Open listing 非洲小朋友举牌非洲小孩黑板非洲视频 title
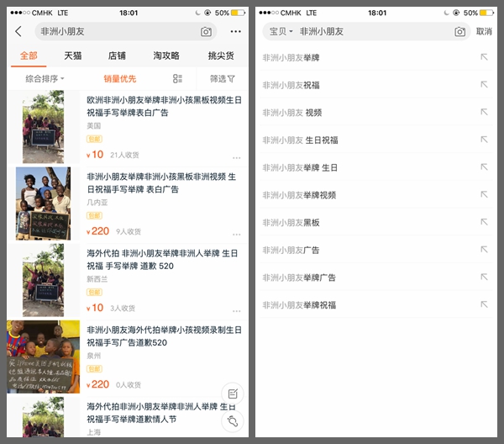 tap(161, 183)
